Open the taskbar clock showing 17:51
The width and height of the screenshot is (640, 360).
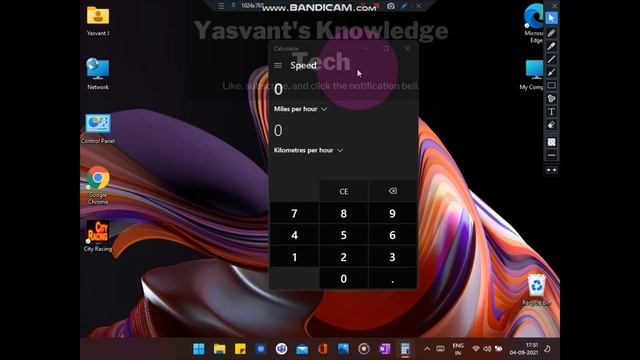pos(524,349)
